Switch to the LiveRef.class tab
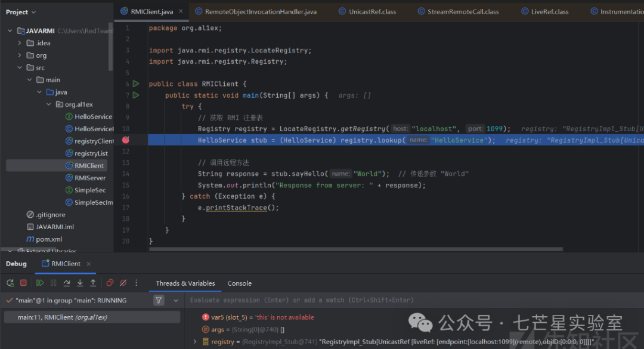Viewport: 644px width, 349px height. 544,11
